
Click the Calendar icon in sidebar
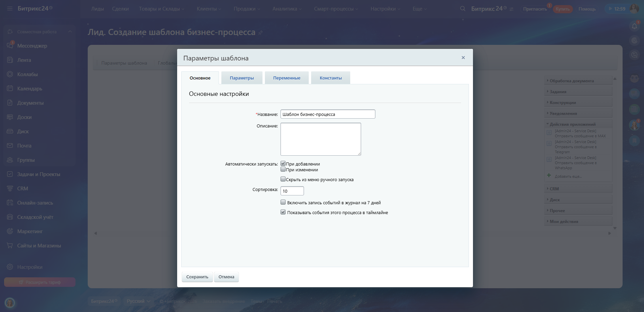(x=10, y=88)
